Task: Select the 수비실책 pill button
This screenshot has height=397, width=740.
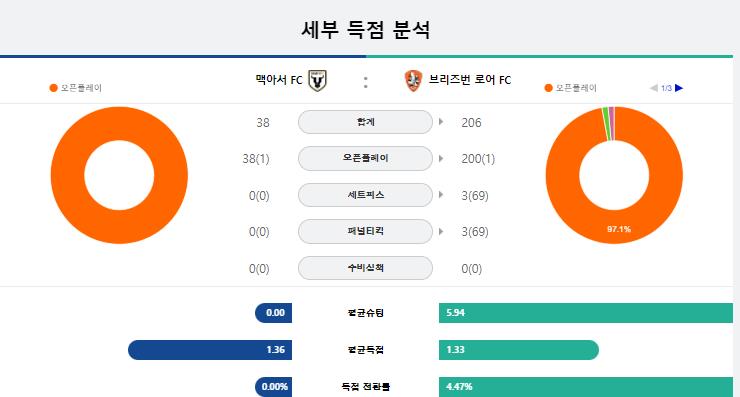Action: pos(365,268)
